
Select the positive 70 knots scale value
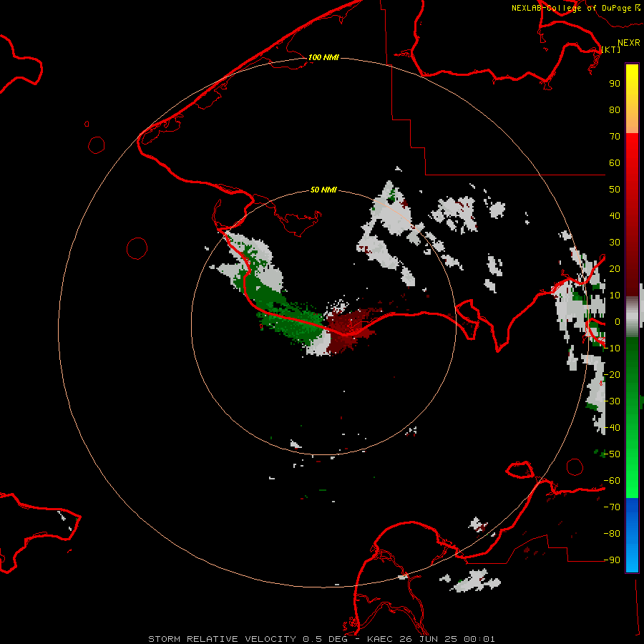tap(615, 137)
